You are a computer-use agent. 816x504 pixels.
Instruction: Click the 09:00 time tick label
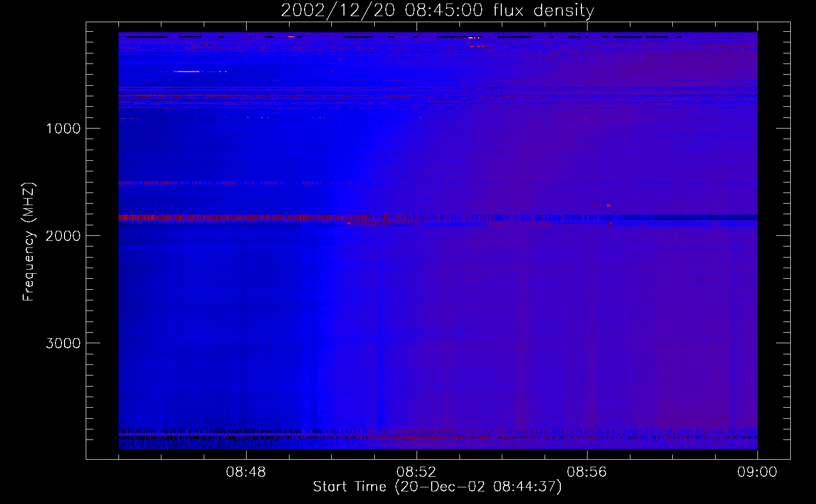coord(757,472)
